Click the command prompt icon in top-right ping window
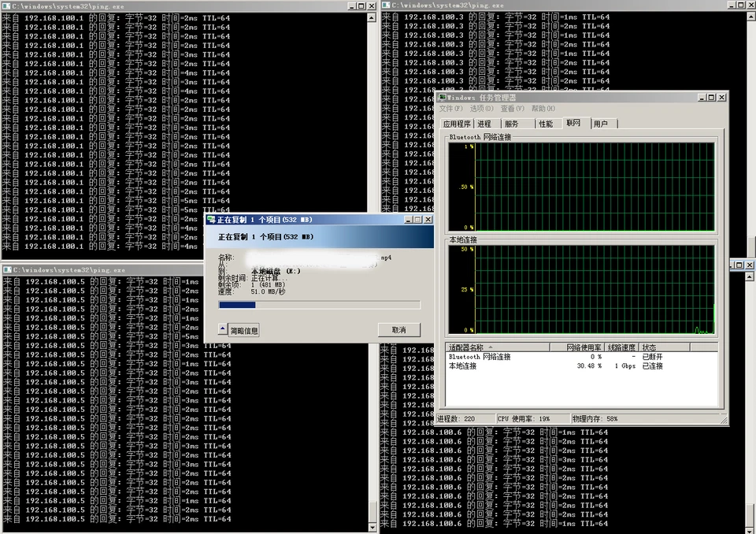 [385, 6]
